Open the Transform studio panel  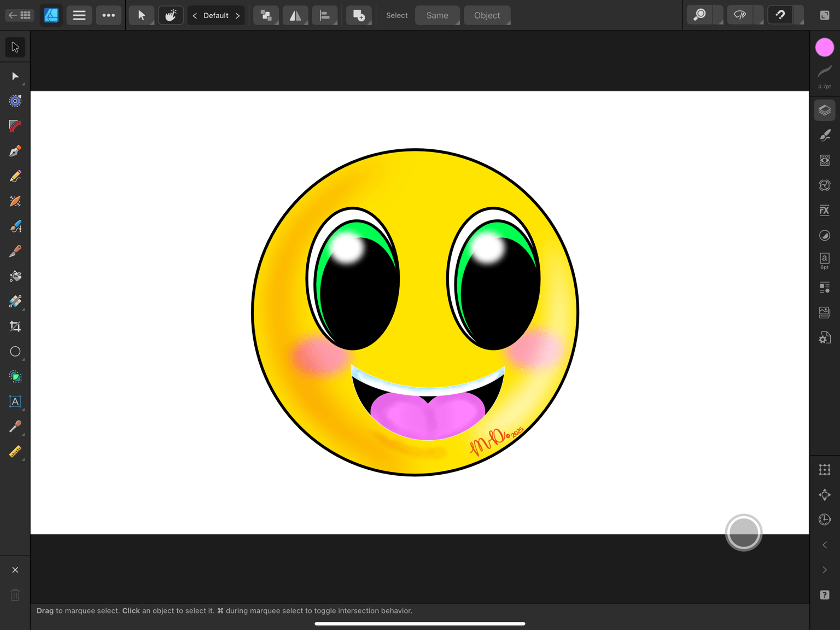point(825,470)
